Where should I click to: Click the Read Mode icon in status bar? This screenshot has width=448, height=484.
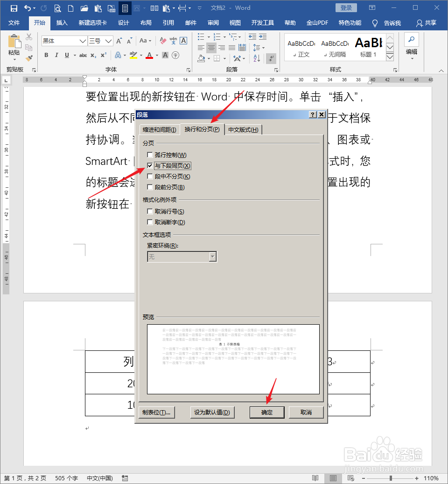[315, 478]
